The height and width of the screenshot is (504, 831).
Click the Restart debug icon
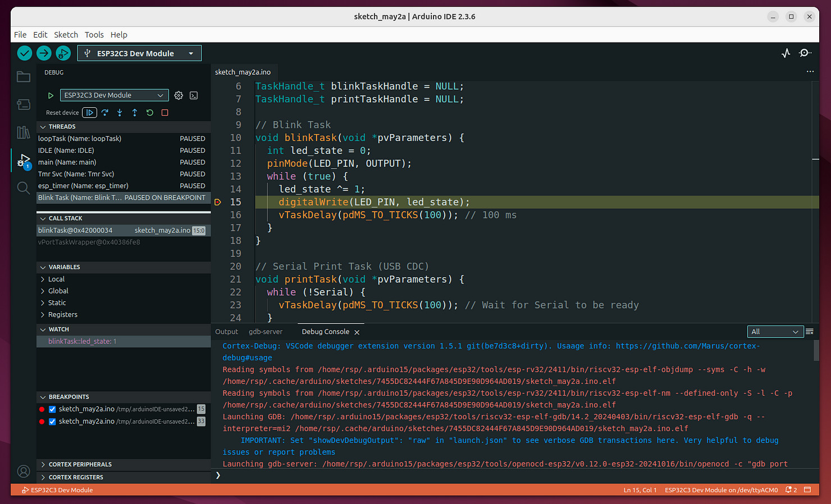[x=150, y=112]
